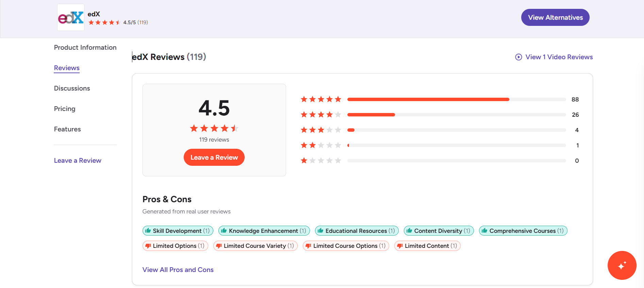644x288 pixels.
Task: Select the Reviews sidebar item
Action: click(x=67, y=68)
